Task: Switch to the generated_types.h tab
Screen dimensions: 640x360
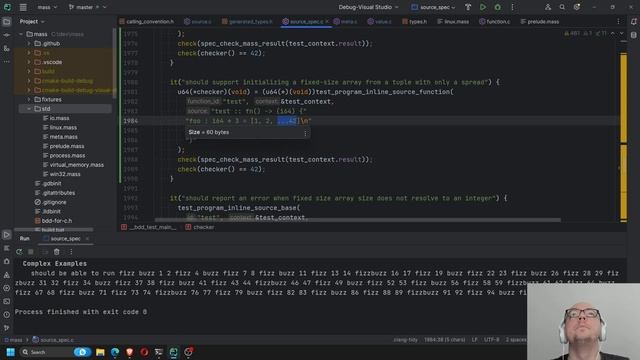Action: tap(247, 22)
